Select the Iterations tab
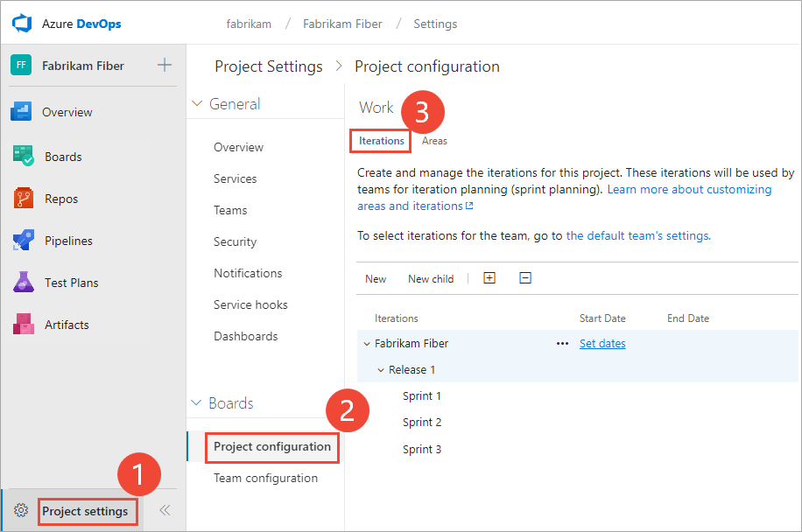 click(381, 141)
